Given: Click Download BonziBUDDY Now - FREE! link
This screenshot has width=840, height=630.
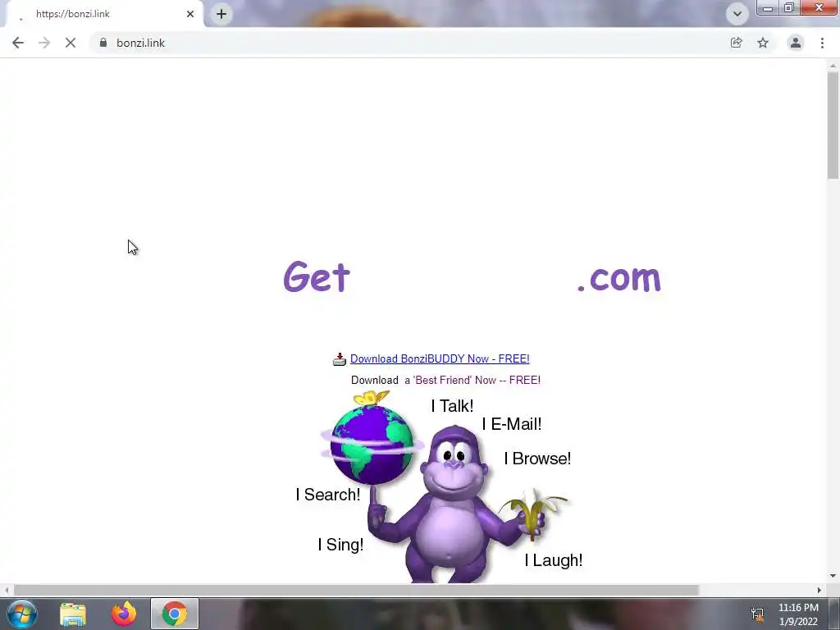Looking at the screenshot, I should tap(440, 359).
